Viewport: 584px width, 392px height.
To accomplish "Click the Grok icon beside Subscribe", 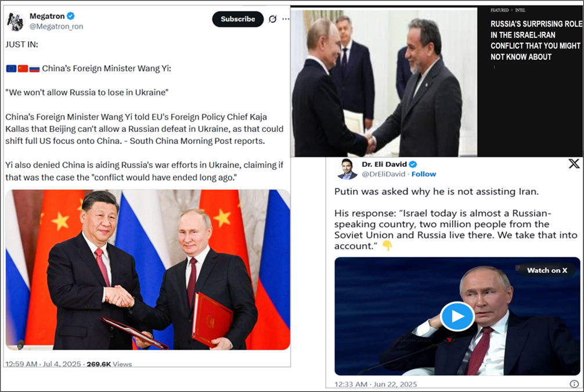I will click(273, 19).
